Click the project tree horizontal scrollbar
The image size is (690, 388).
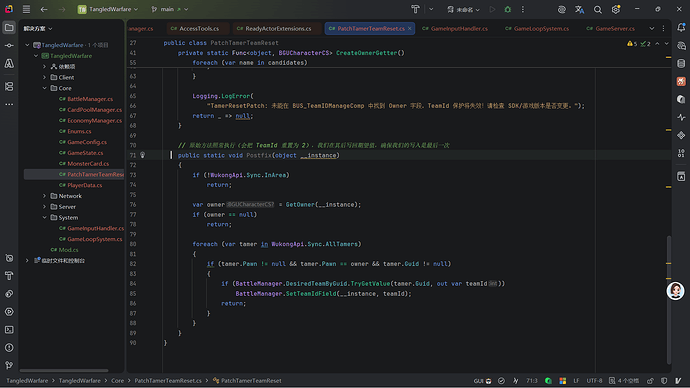pyautogui.click(x=64, y=370)
